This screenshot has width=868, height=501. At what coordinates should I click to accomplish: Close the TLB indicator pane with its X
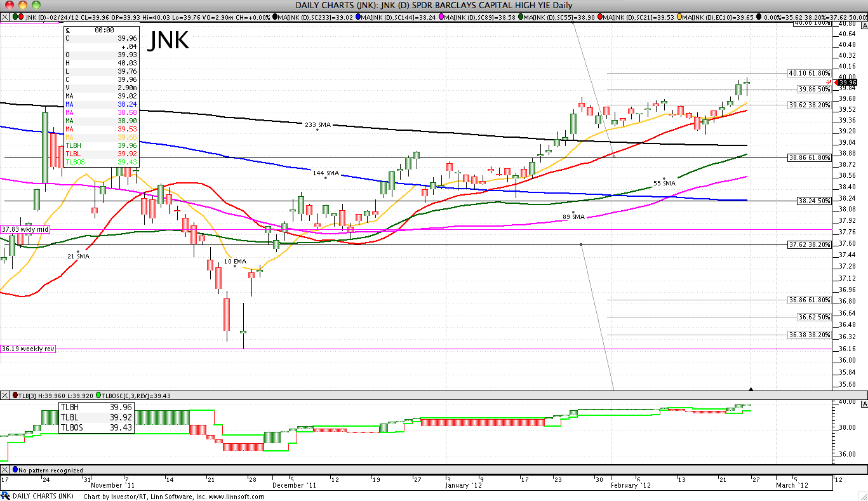pos(4,396)
